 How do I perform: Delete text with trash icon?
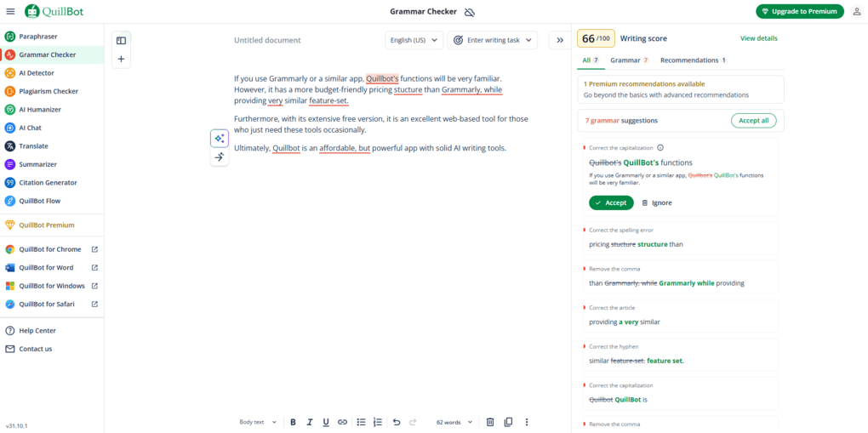click(x=490, y=422)
